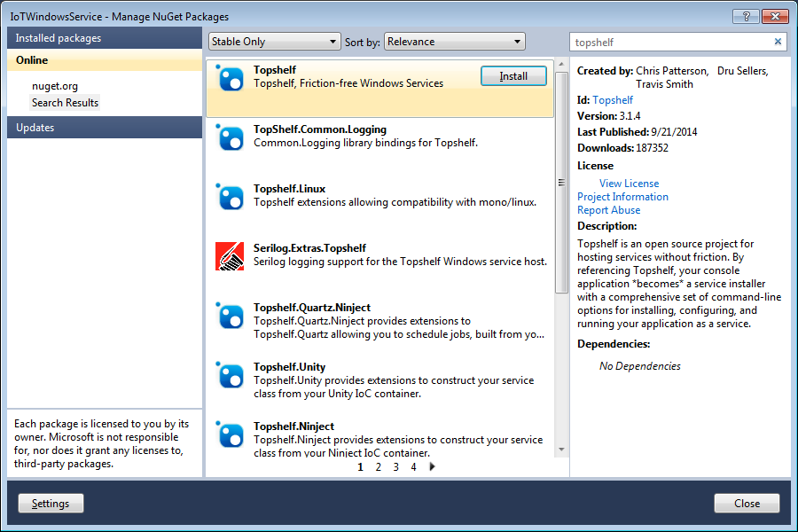Click the Serilog.Extras.Topshelf red package icon
The image size is (798, 532).
(x=230, y=256)
